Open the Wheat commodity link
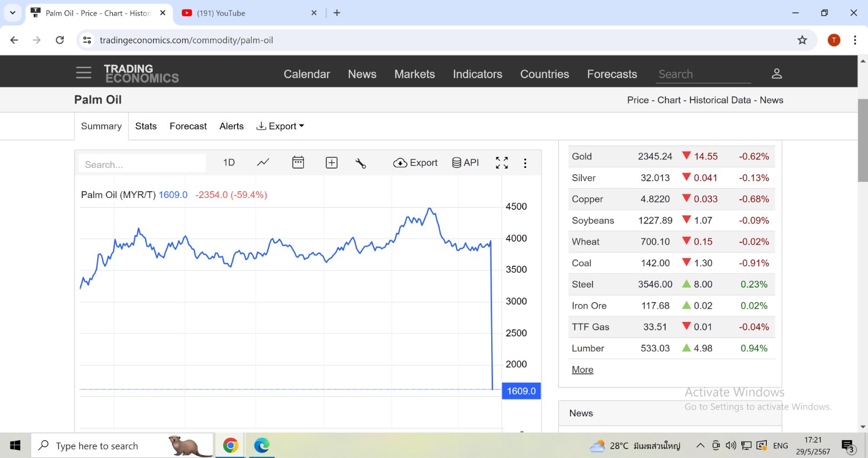868x458 pixels. point(586,242)
